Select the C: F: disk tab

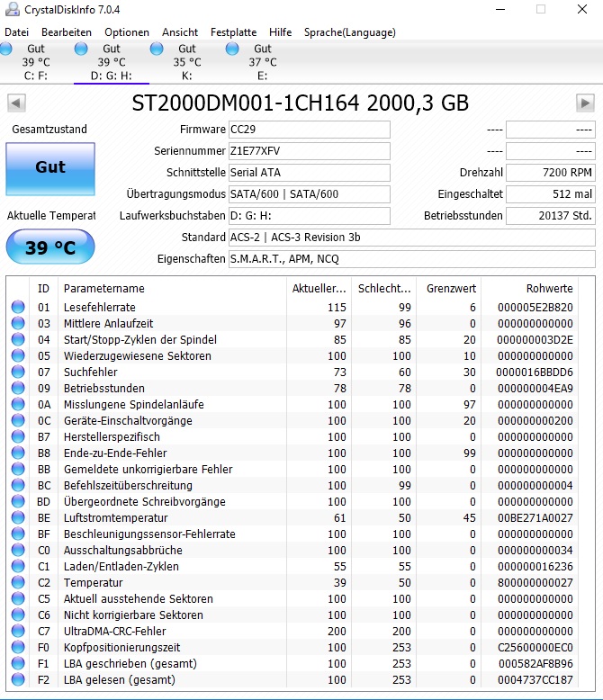point(36,62)
